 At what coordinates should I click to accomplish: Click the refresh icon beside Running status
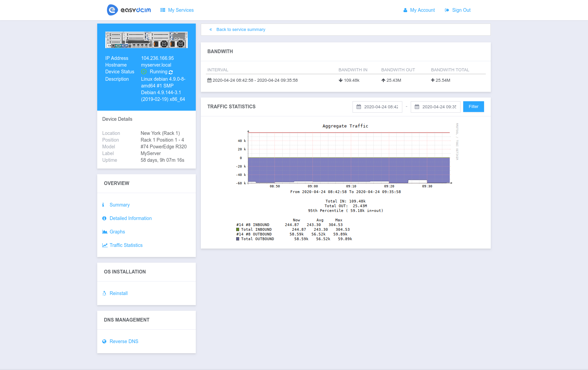click(x=171, y=72)
